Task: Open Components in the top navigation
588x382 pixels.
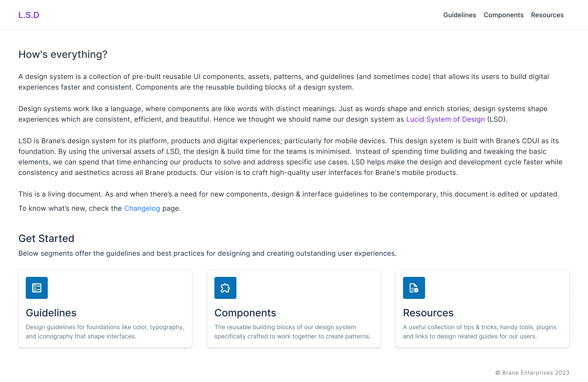Action: [503, 15]
